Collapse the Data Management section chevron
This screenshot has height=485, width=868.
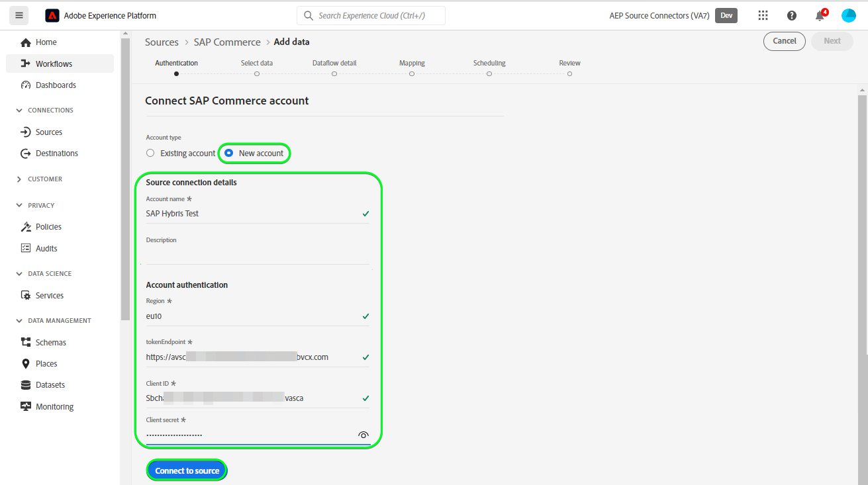pyautogui.click(x=19, y=321)
